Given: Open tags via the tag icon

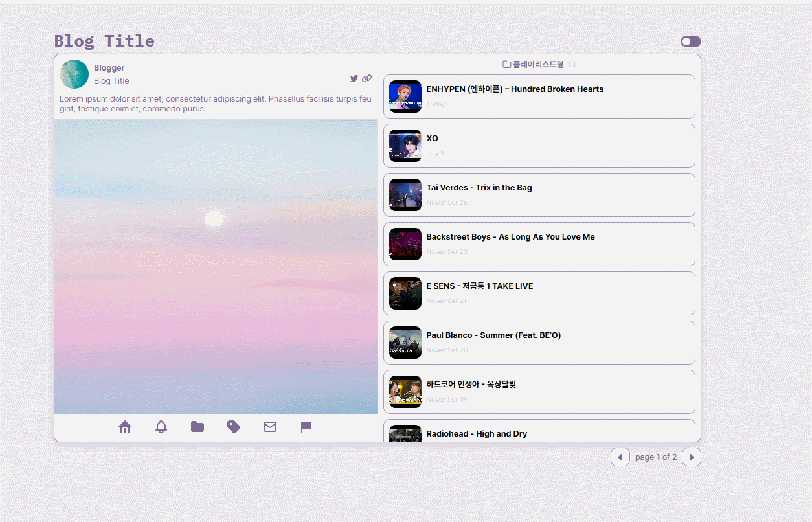Looking at the screenshot, I should tap(234, 427).
